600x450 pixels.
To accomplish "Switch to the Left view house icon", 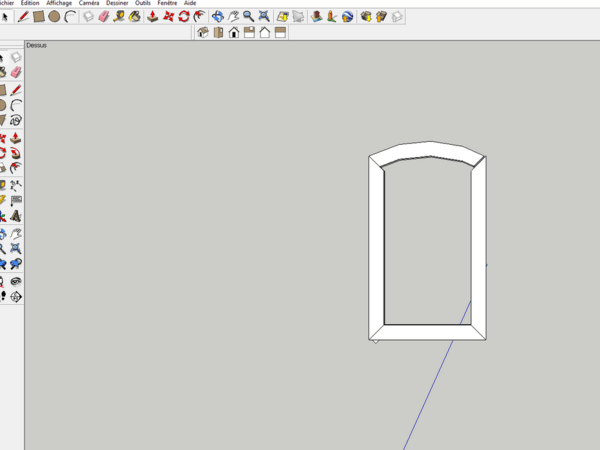I will tap(281, 32).
